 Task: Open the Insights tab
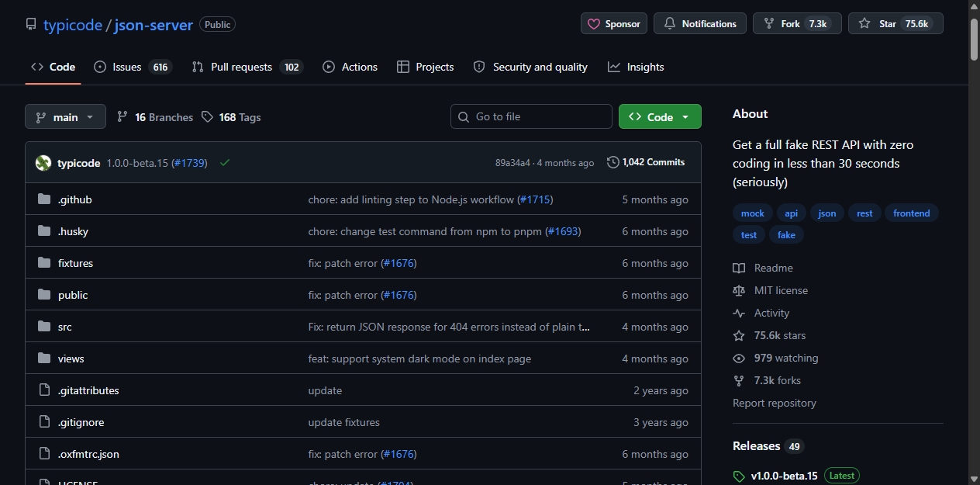pyautogui.click(x=637, y=67)
